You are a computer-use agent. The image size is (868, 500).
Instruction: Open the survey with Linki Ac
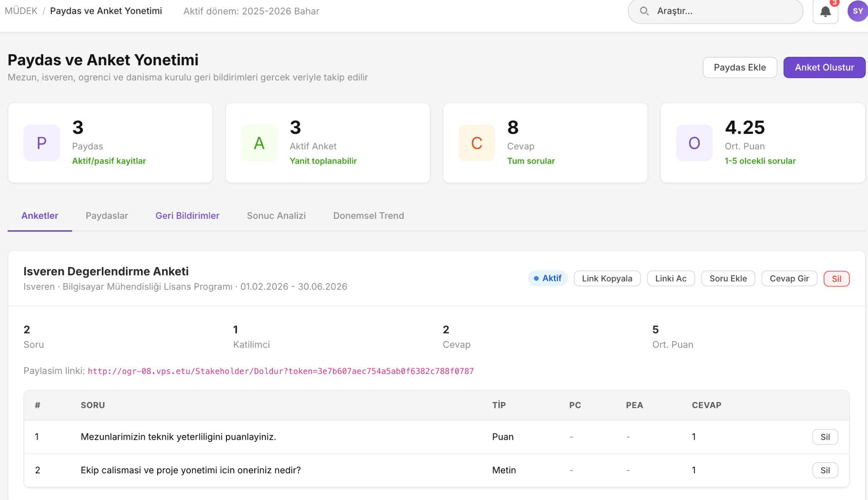coord(671,279)
